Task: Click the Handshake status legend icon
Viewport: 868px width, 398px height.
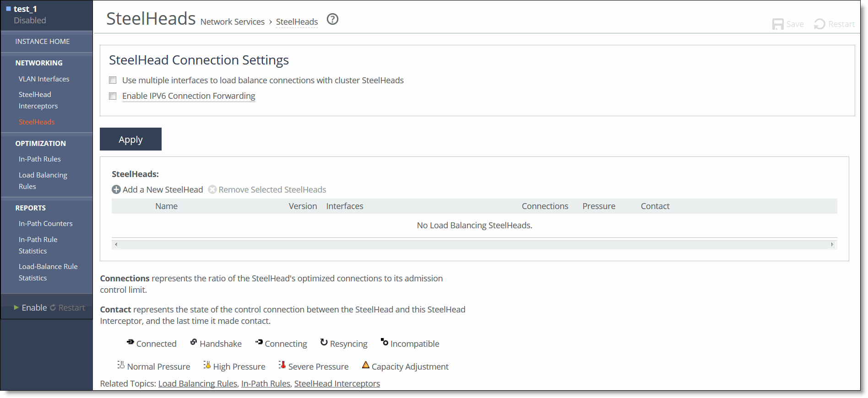Action: pos(194,342)
